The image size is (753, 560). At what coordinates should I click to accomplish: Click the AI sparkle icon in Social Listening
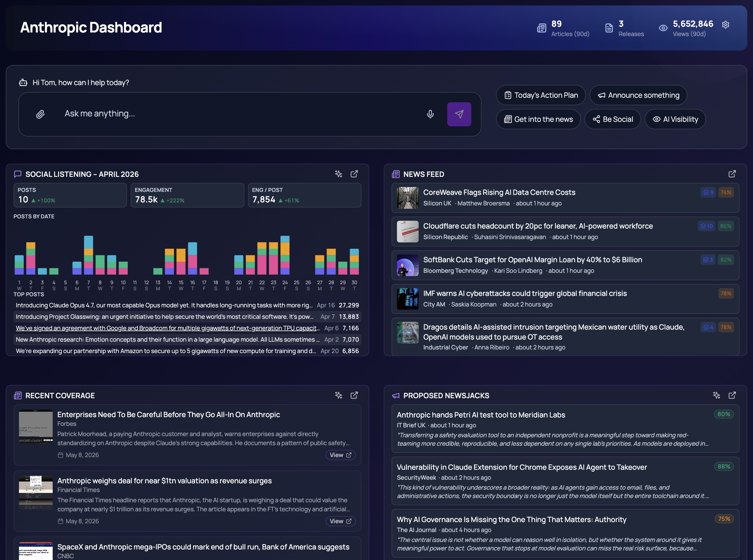(x=339, y=174)
